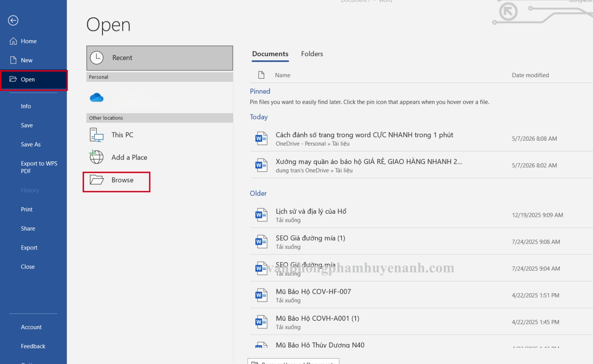593x364 pixels.
Task: Click the Add a Place globe icon
Action: coord(96,157)
